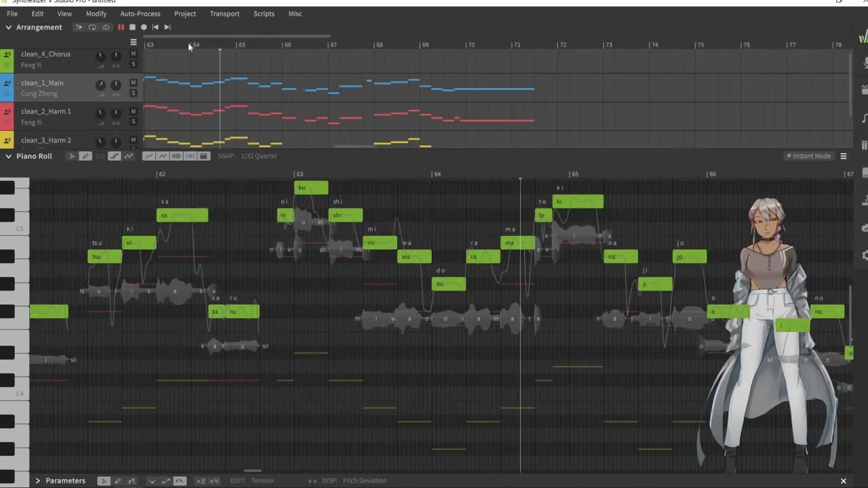Select the clean_1_Main track name
Viewport: 868px width, 488px height.
pos(42,83)
